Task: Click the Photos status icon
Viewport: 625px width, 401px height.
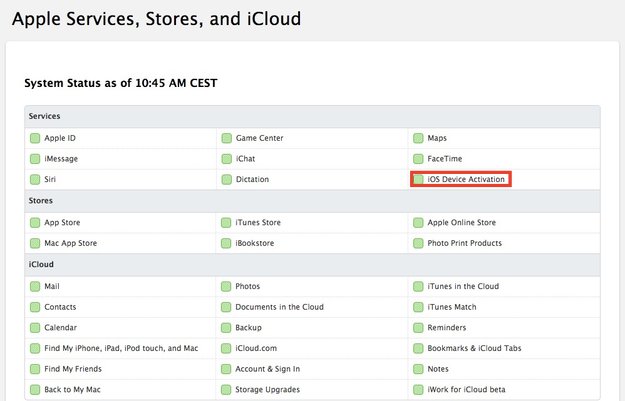Action: click(226, 286)
